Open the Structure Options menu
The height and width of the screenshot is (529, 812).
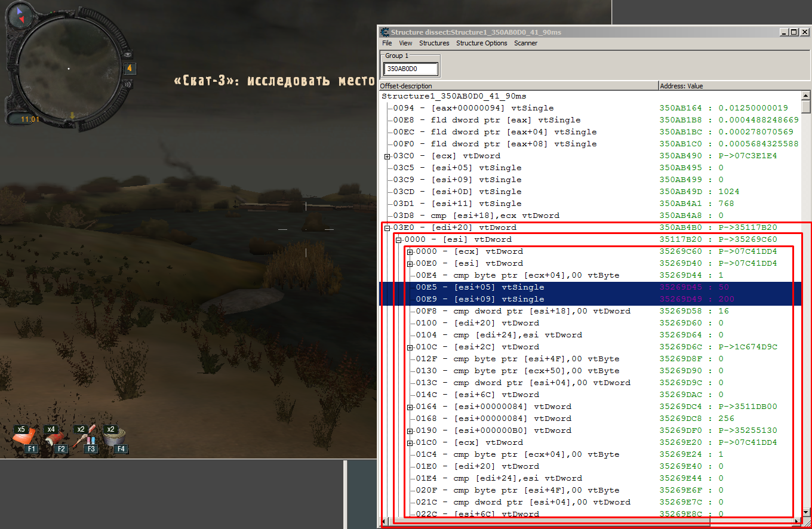tap(481, 43)
